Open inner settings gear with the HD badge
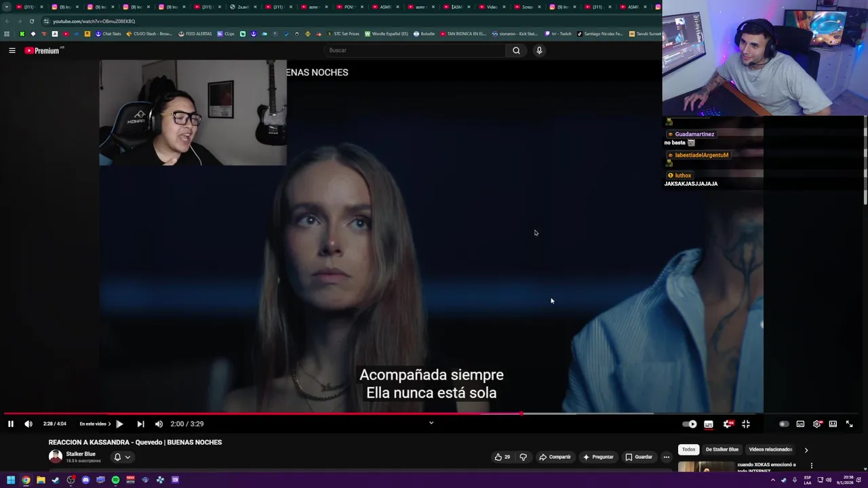Viewport: 868px width, 488px height. point(817,424)
